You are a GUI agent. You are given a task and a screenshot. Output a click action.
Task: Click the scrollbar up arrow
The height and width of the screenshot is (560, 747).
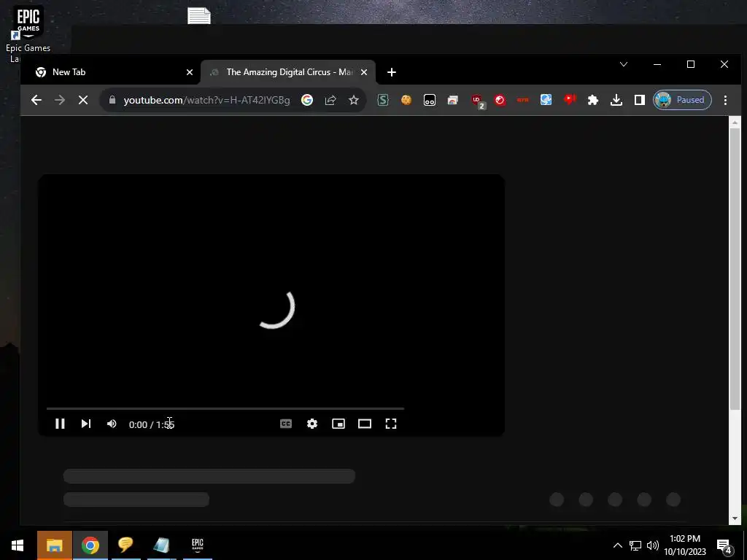735,122
